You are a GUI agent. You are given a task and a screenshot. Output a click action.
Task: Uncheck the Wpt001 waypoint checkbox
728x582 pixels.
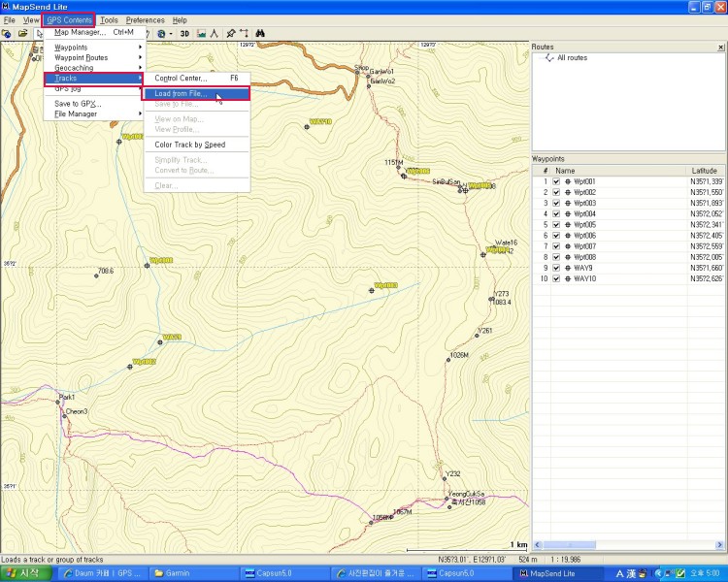click(x=556, y=181)
